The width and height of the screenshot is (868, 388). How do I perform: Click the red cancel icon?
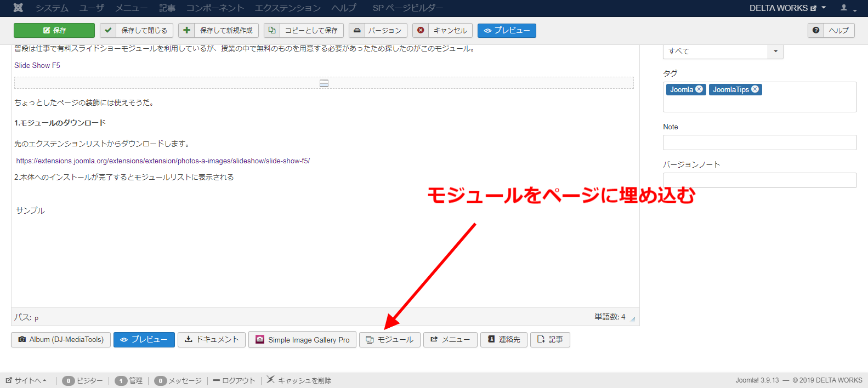click(x=421, y=30)
